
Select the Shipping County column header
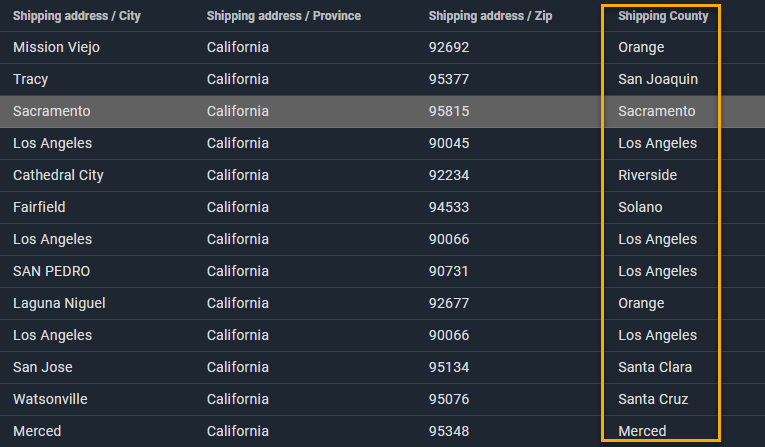coord(663,16)
